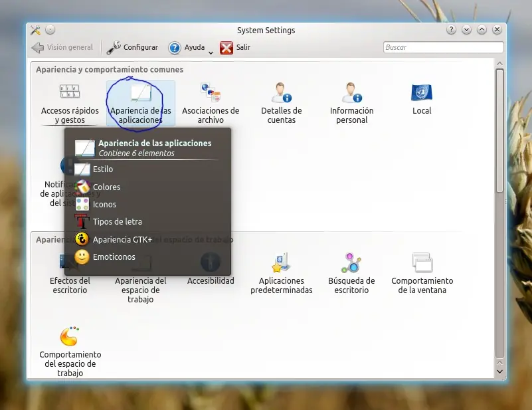The image size is (532, 410).
Task: Open Información personal settings
Action: coord(351,92)
